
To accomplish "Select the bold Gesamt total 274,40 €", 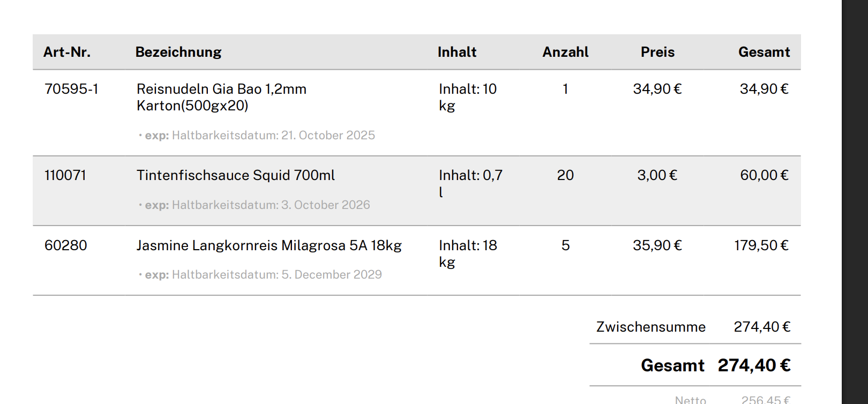I will coord(754,365).
